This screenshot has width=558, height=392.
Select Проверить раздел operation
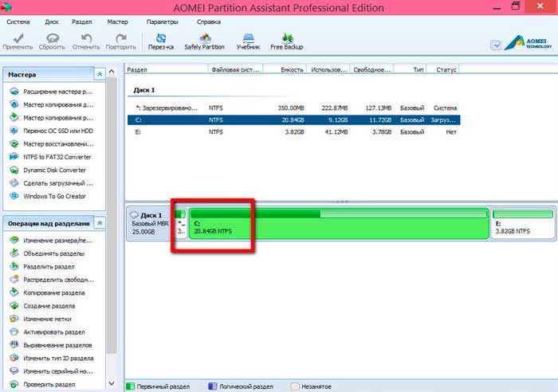(42, 385)
